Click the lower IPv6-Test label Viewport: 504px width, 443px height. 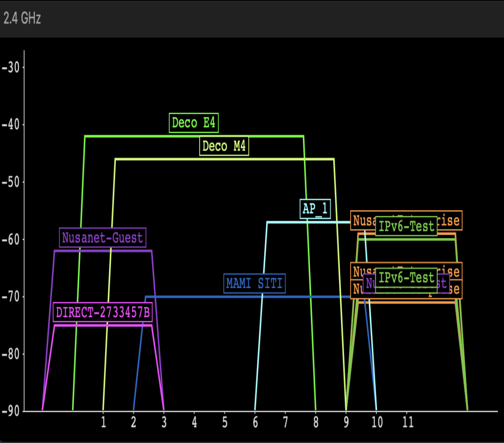(x=406, y=278)
